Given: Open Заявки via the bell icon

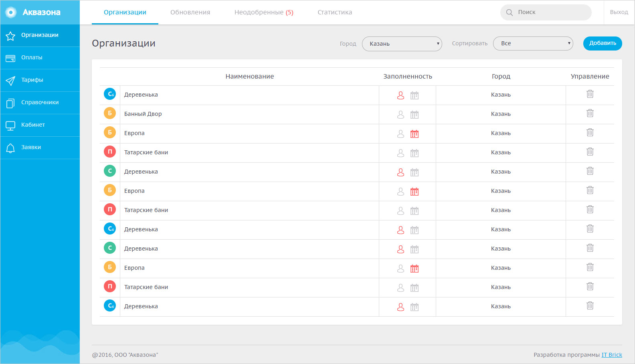Looking at the screenshot, I should (10, 148).
